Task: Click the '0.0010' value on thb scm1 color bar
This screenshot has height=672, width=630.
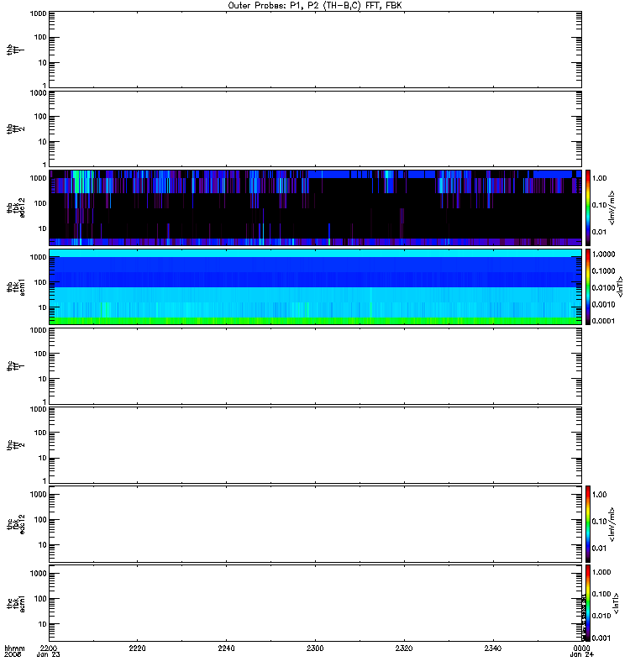Action: (603, 304)
